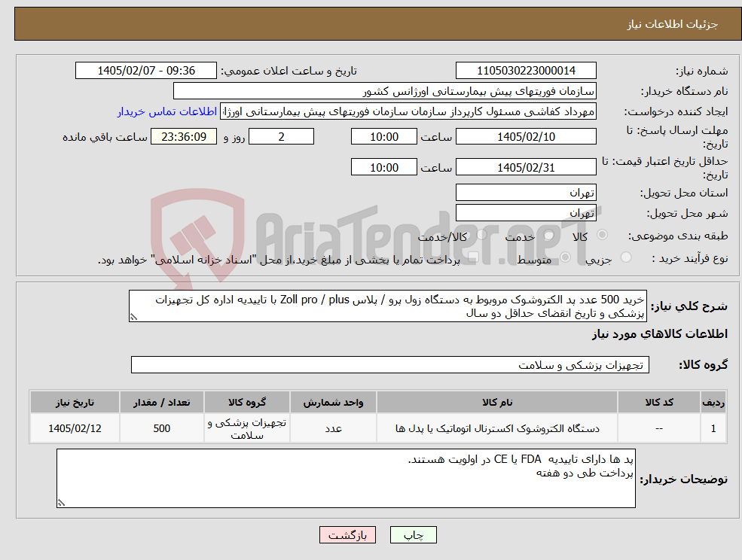Click the ردیف column header

point(713,402)
